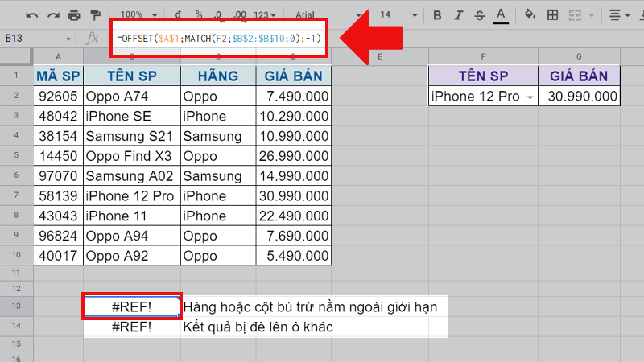644x362 pixels.
Task: Select the cell '43043'
Action: 58,216
